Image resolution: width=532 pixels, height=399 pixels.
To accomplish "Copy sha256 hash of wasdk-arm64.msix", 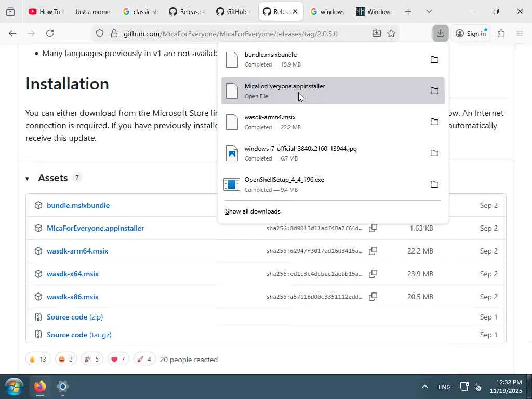I will click(x=373, y=251).
